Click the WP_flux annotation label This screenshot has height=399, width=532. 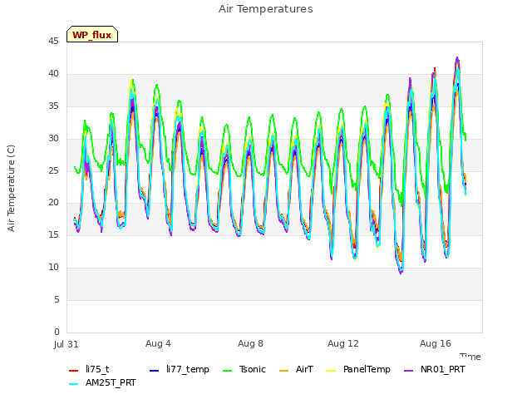[x=92, y=34]
